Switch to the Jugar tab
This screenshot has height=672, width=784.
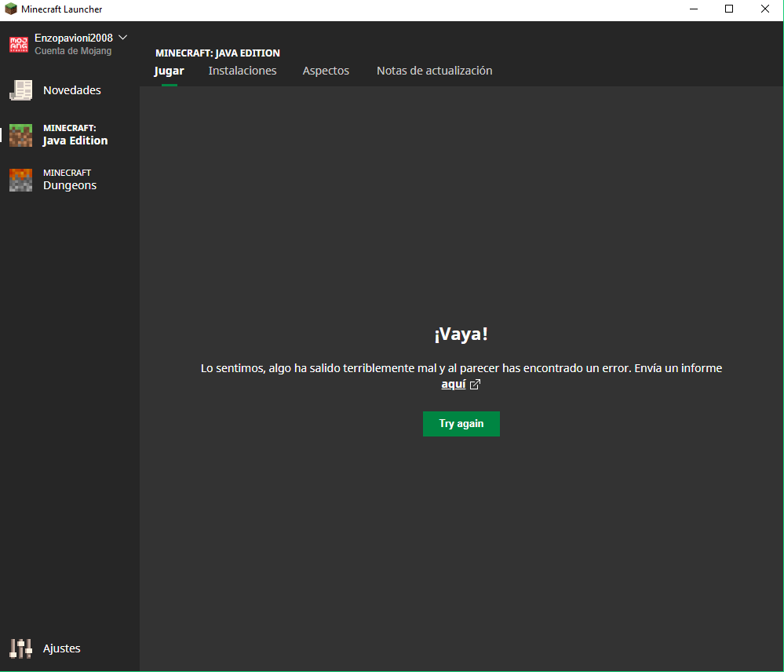click(x=169, y=71)
